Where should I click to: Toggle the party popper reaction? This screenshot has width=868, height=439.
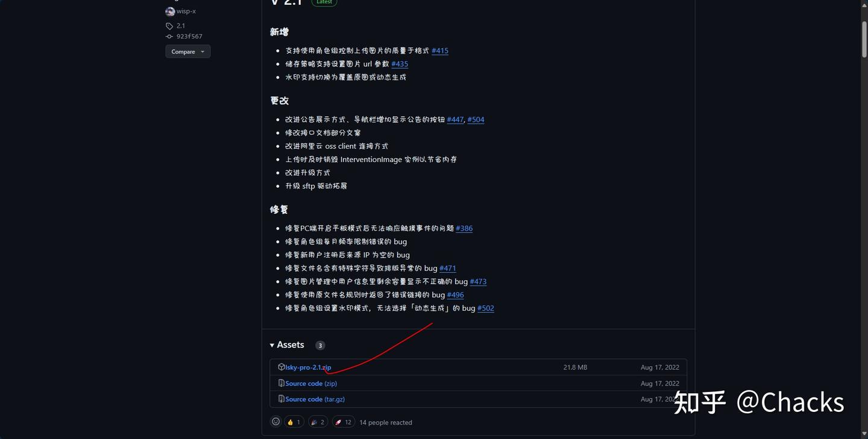coord(318,422)
